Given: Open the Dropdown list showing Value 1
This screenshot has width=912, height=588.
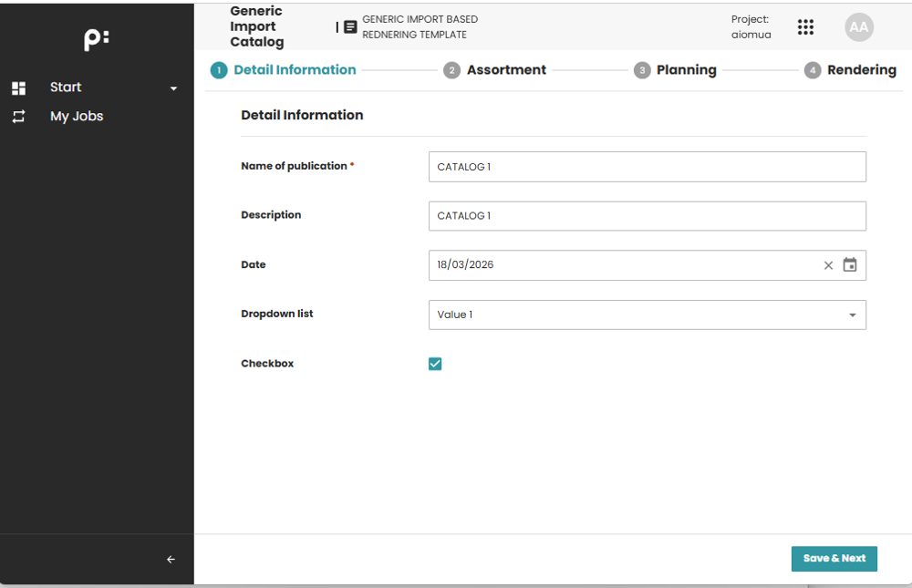Looking at the screenshot, I should 648,315.
